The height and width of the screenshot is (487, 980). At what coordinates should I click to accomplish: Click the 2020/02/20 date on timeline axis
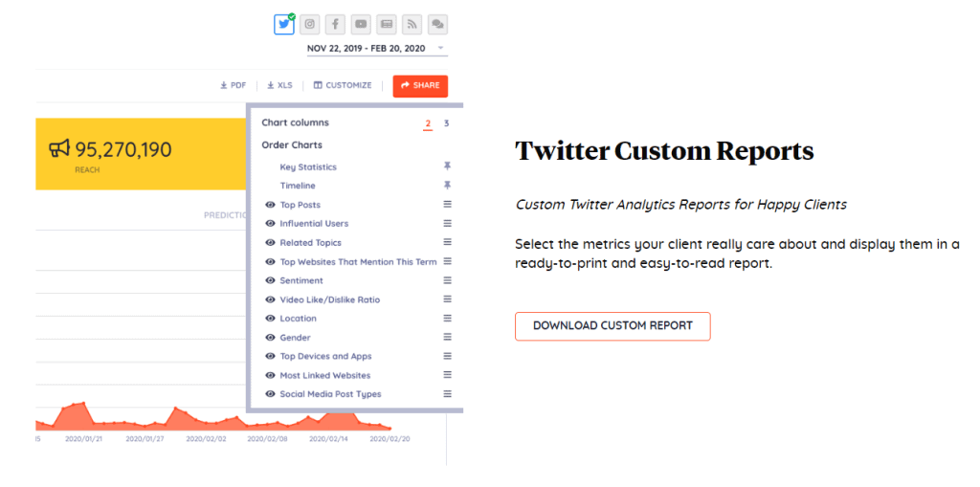[390, 439]
